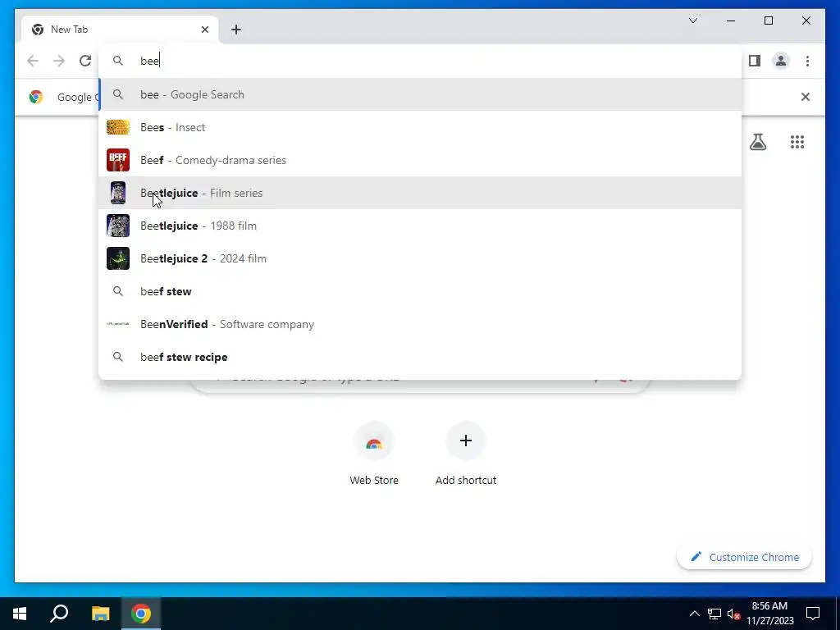840x630 pixels.
Task: Click the BeenVerified logo thumbnail
Action: coord(118,324)
